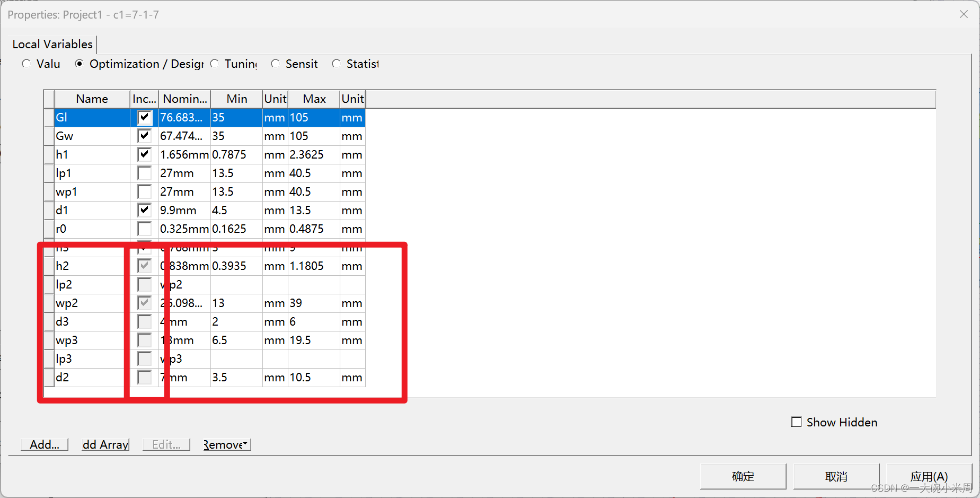The image size is (980, 498).
Task: Enable Include checkbox for r0 row
Action: point(144,229)
